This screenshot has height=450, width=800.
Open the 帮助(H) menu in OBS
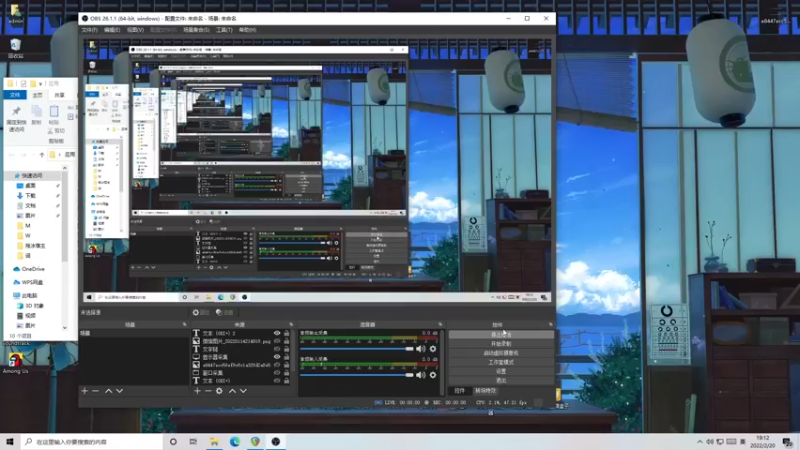247,30
